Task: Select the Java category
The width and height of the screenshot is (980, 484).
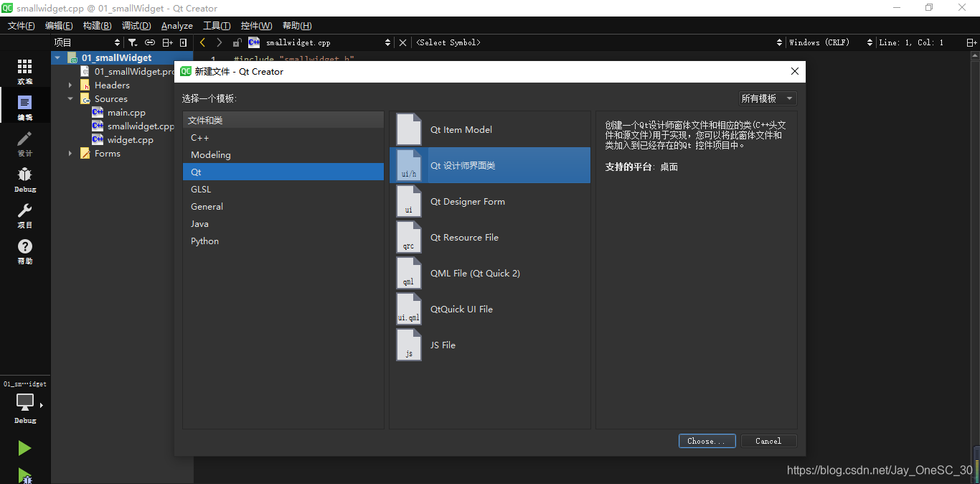Action: coord(283,223)
